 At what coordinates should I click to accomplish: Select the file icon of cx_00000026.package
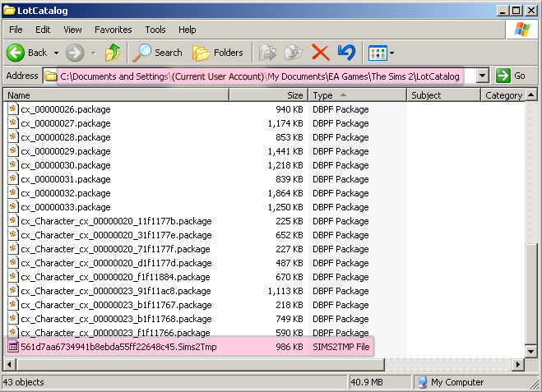pyautogui.click(x=13, y=108)
